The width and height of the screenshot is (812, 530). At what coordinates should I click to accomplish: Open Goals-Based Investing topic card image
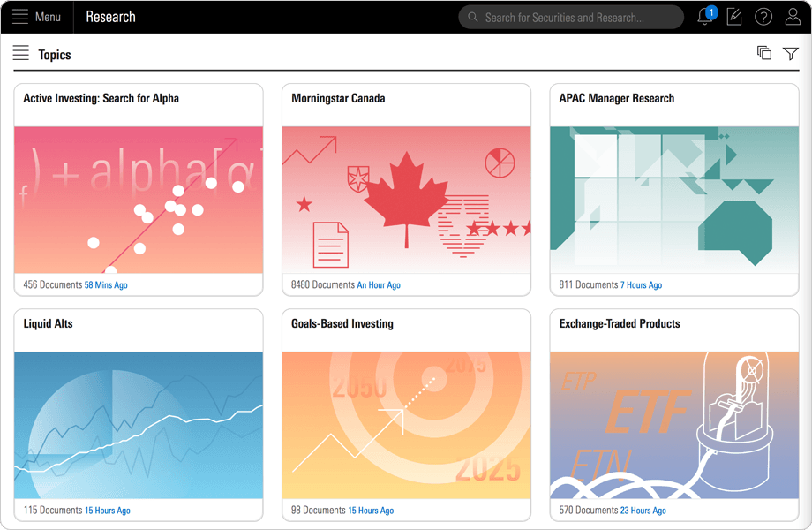(x=406, y=425)
